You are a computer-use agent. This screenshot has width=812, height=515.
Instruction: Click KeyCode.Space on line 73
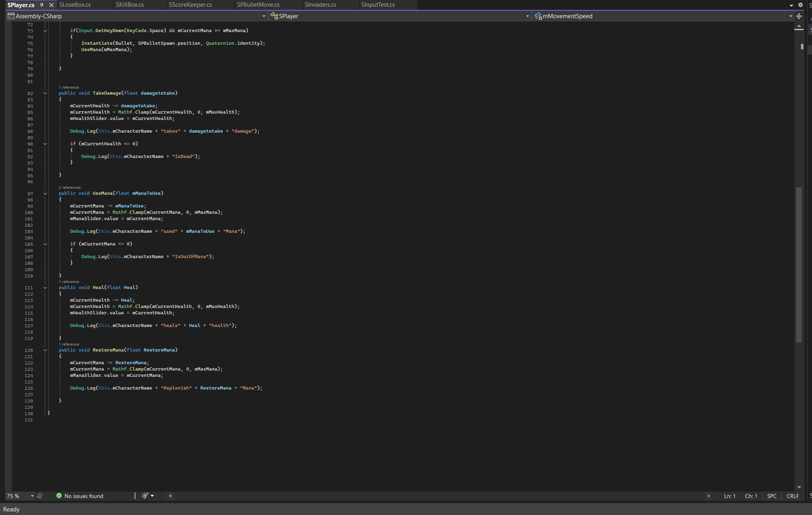pyautogui.click(x=145, y=30)
